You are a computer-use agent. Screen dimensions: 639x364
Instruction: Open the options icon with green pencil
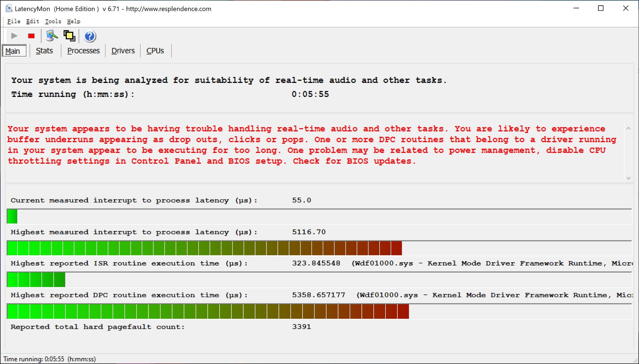[x=52, y=36]
